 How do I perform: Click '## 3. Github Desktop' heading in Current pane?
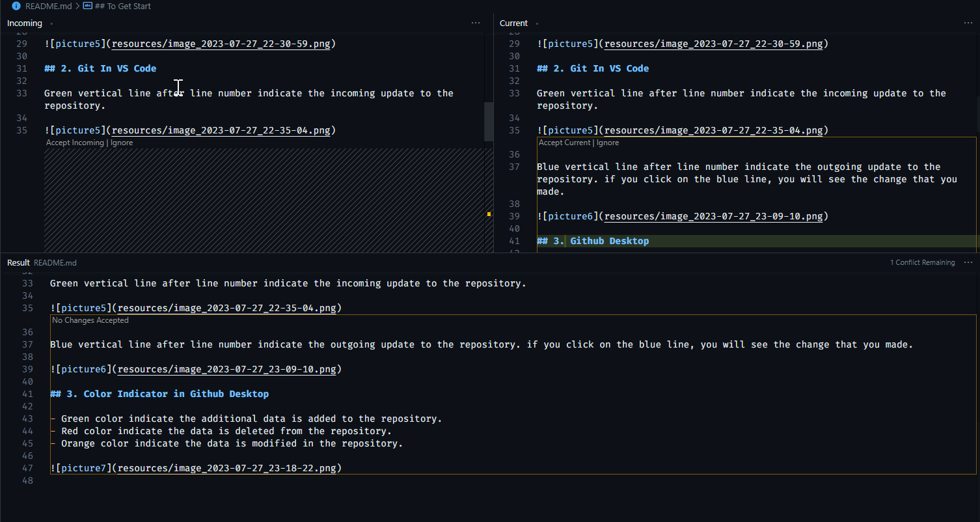593,241
